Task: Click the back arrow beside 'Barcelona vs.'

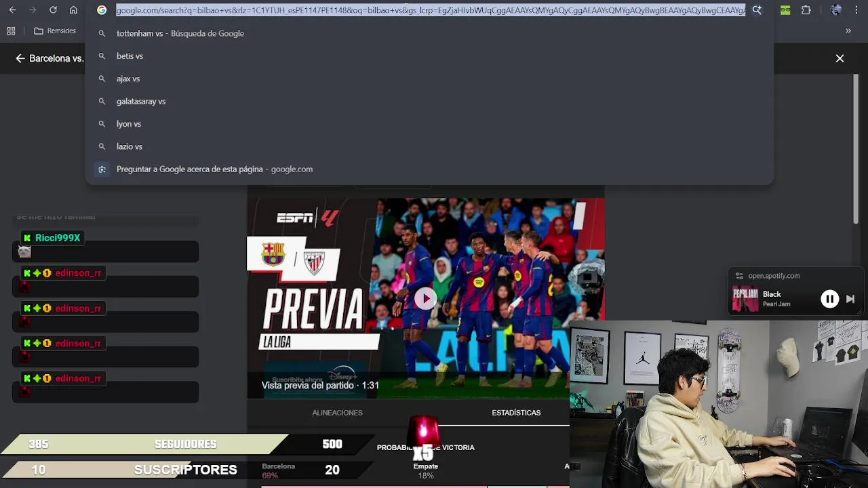Action: coord(20,58)
